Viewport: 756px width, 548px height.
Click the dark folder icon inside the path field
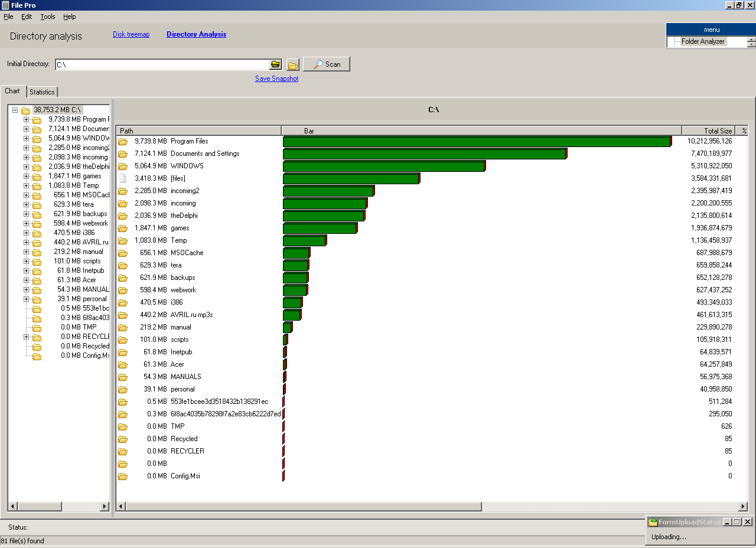(x=275, y=64)
